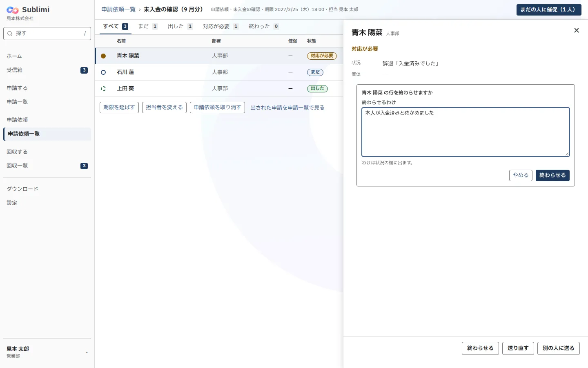Switch to the まだ tab
The width and height of the screenshot is (588, 368).
148,27
